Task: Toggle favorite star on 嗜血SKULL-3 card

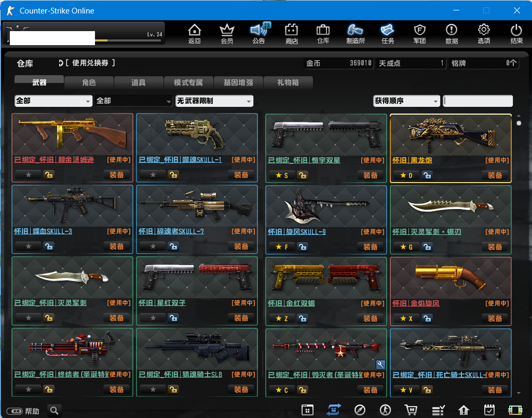Action: 29,246
